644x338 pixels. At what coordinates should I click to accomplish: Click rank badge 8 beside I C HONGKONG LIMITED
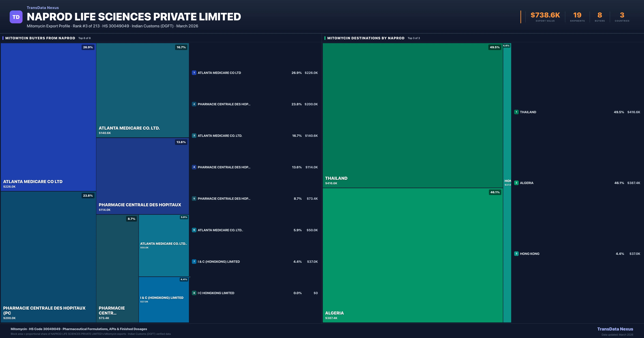194,293
